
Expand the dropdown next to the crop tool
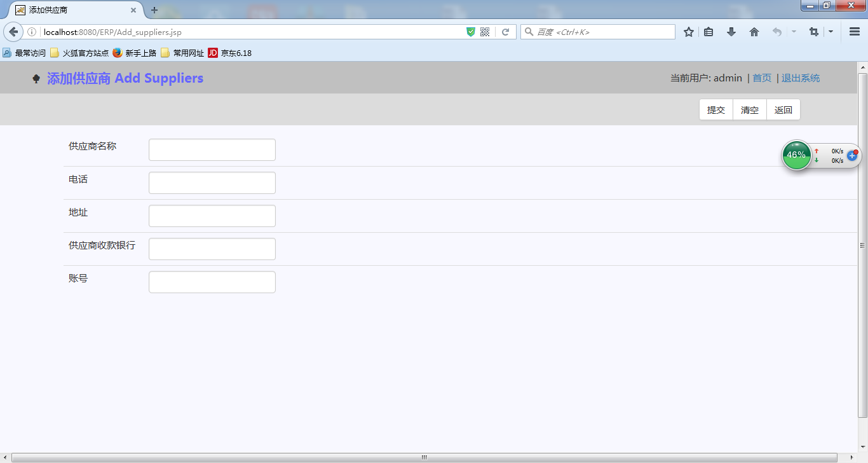pyautogui.click(x=831, y=32)
